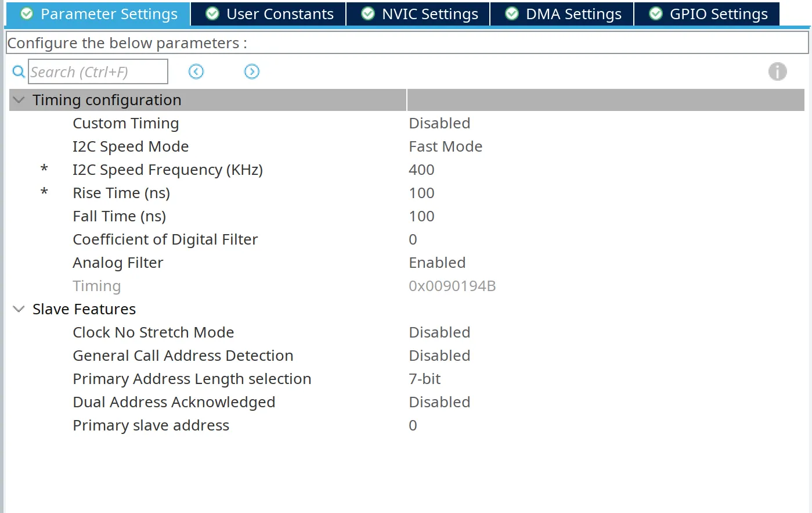The width and height of the screenshot is (812, 513).
Task: Select the I2C Speed Mode label
Action: (131, 146)
